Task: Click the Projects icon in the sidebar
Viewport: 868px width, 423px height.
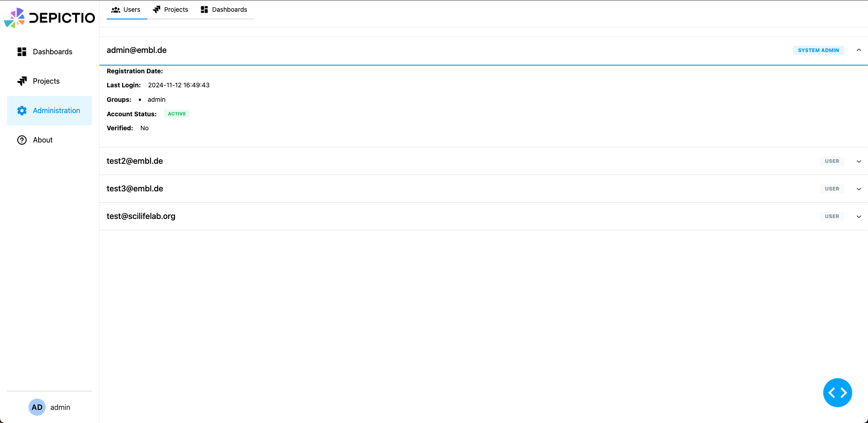Action: click(22, 81)
